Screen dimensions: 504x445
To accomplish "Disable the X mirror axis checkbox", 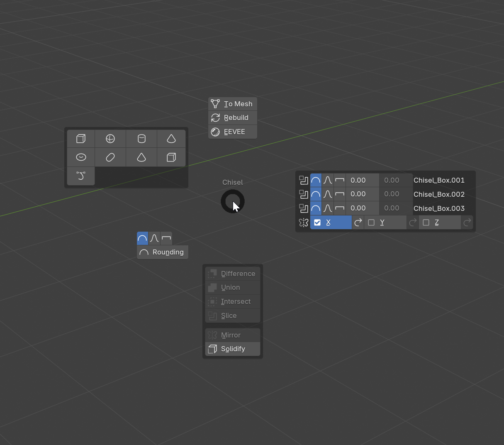I will pyautogui.click(x=317, y=222).
